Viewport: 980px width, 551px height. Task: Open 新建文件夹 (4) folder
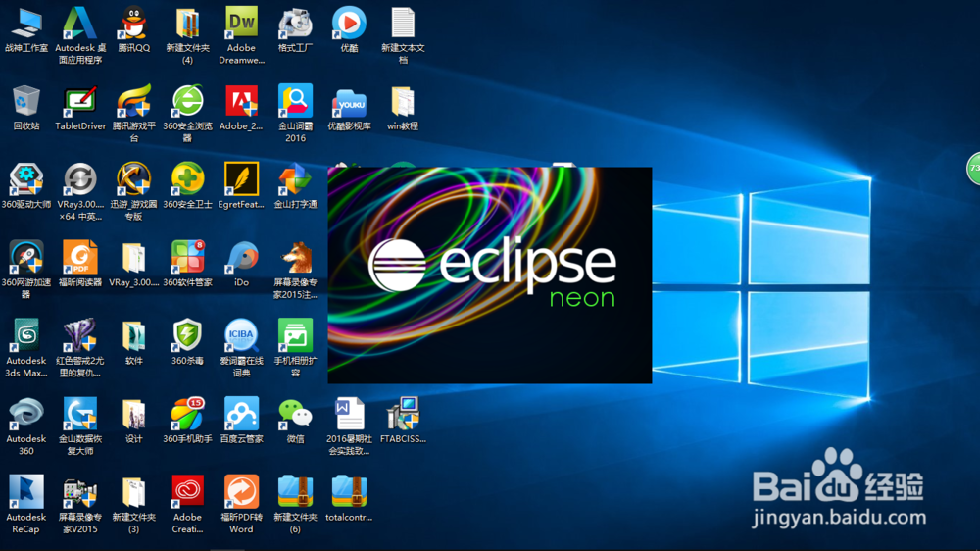(x=187, y=24)
